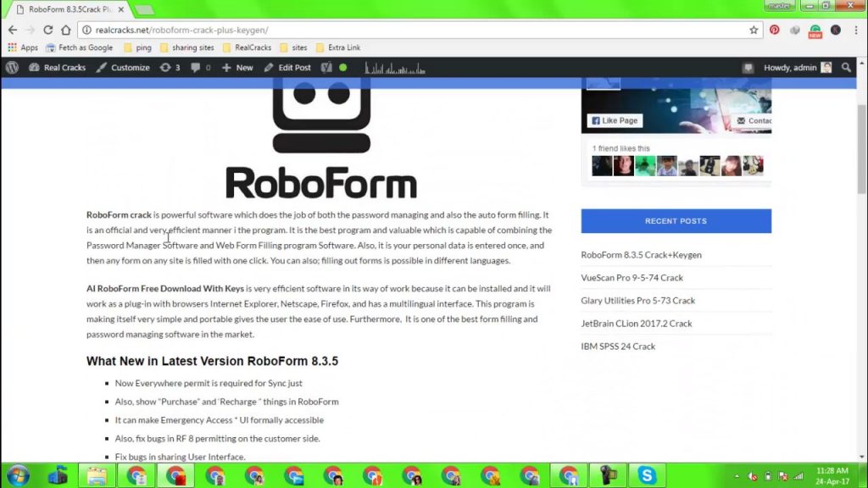Click the Yoast SEO icon in admin bar
Viewport: 868px width, 488px height.
tap(326, 68)
